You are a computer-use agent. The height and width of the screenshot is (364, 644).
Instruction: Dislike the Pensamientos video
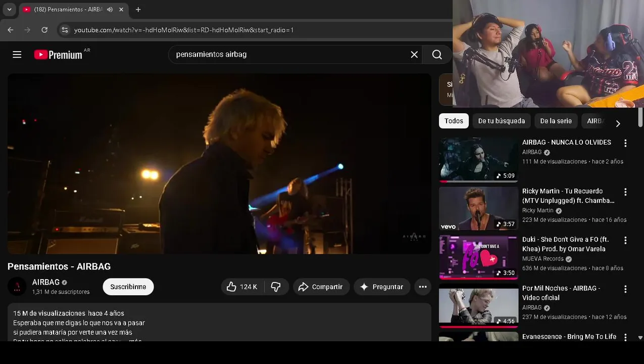276,287
